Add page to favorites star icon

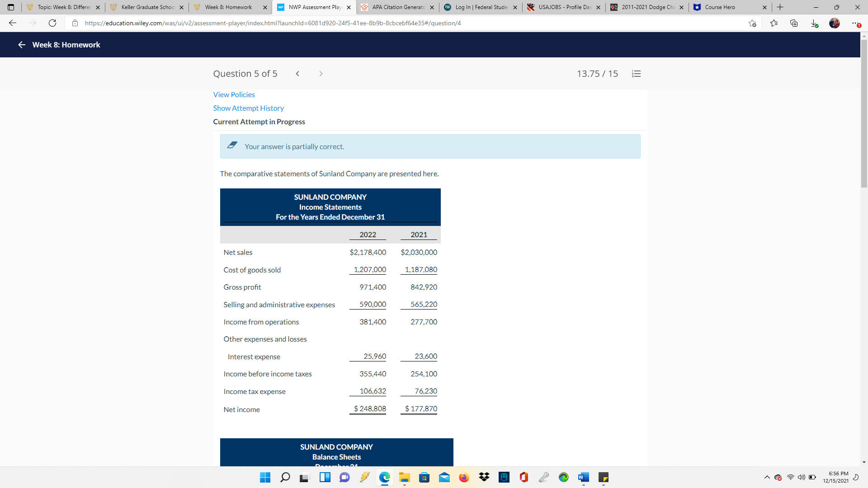[x=752, y=23]
